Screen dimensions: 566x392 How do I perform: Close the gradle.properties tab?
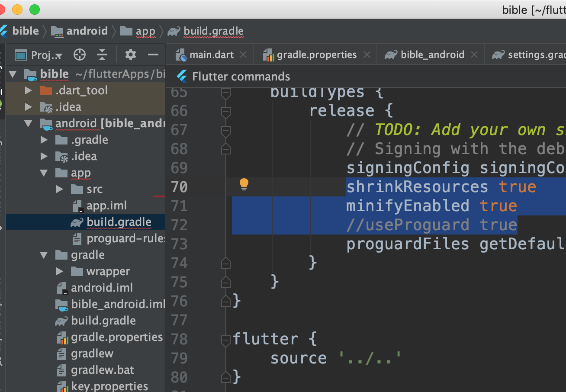click(x=367, y=55)
